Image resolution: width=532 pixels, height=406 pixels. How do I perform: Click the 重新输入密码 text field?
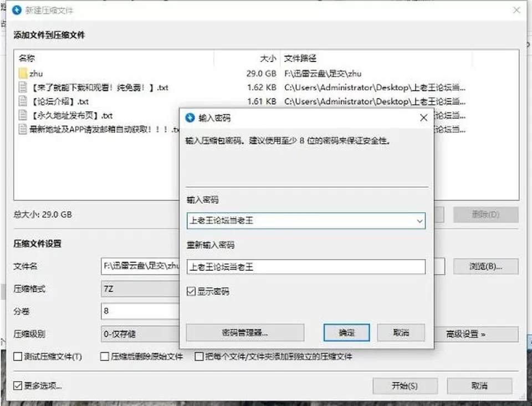pos(306,267)
